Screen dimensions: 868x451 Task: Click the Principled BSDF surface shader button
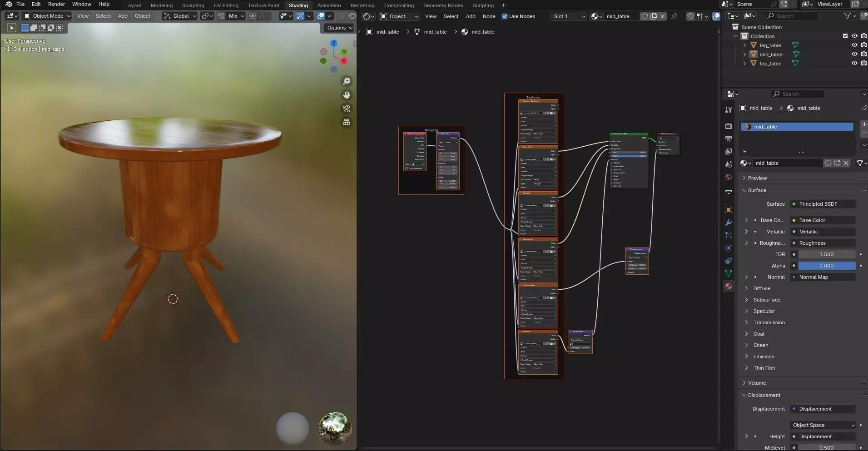(x=823, y=204)
